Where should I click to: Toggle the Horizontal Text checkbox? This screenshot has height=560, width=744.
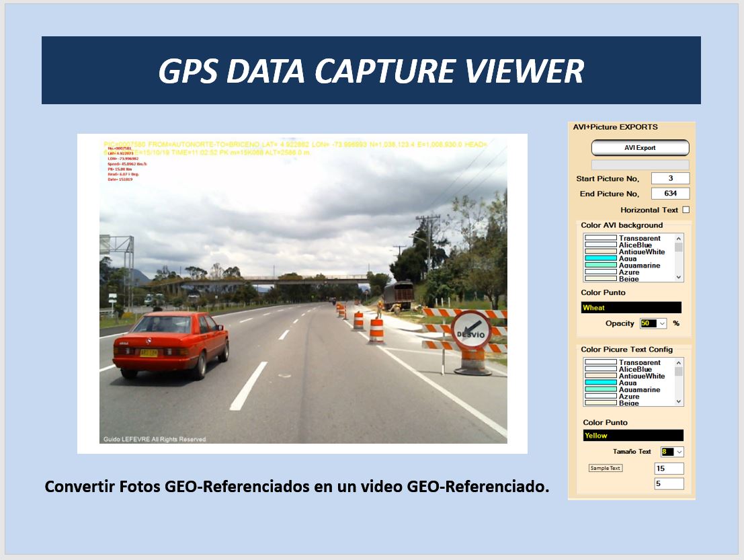[x=686, y=210]
